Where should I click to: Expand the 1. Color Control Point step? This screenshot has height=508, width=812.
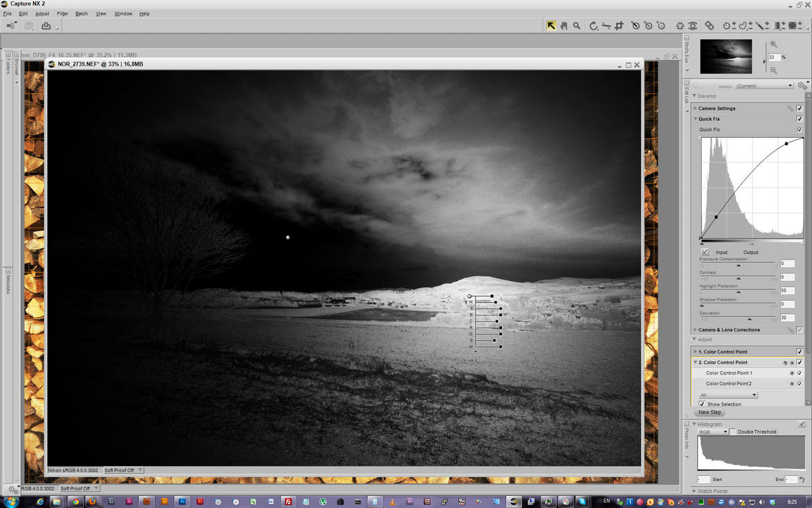click(x=695, y=352)
